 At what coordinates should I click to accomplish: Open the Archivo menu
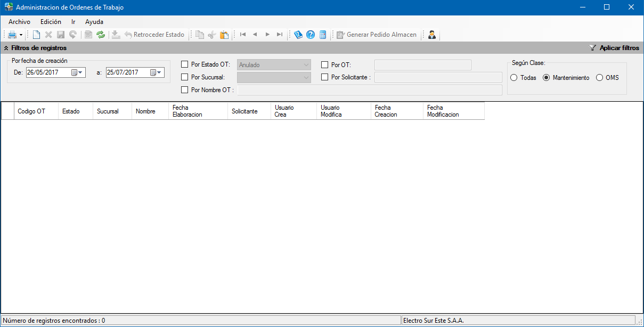pos(19,22)
